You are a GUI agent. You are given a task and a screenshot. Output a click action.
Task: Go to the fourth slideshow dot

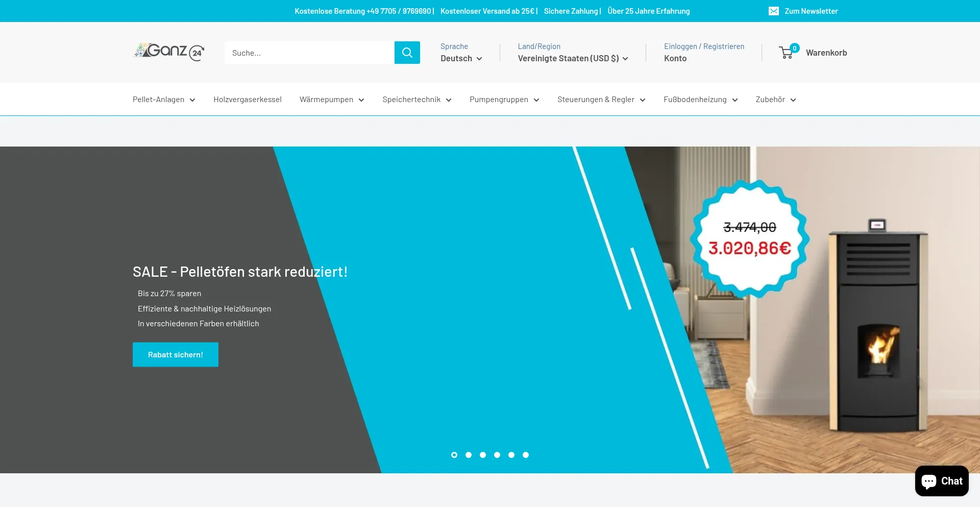point(497,455)
